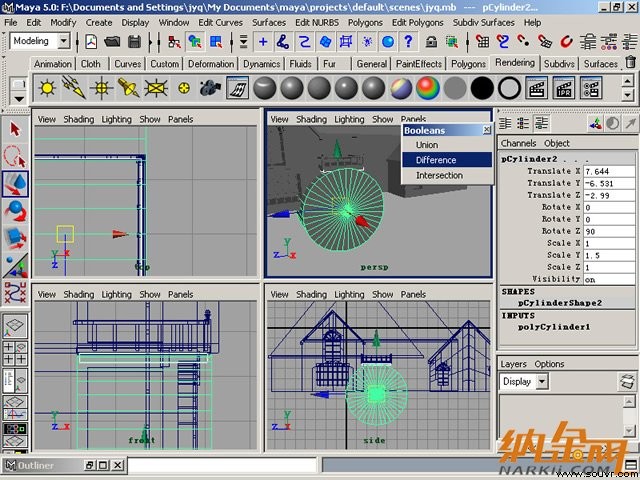Click the solid black shader swatch
This screenshot has width=640, height=480.
[482, 88]
